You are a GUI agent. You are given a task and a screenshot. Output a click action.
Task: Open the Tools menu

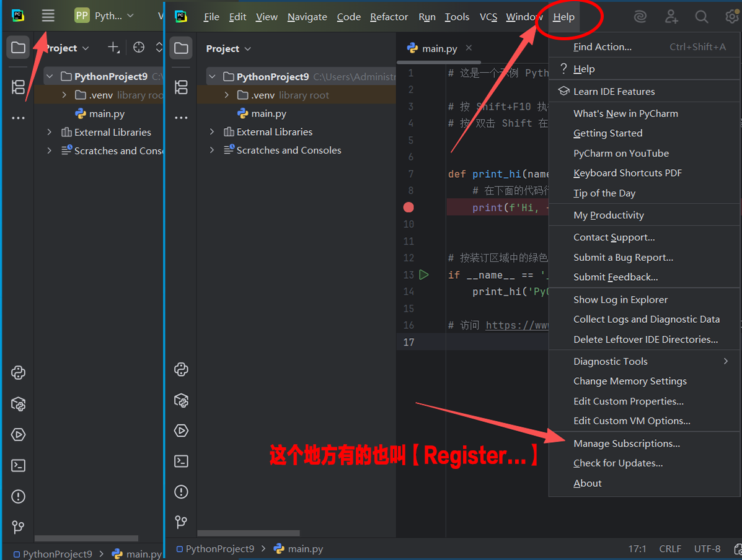(x=457, y=17)
